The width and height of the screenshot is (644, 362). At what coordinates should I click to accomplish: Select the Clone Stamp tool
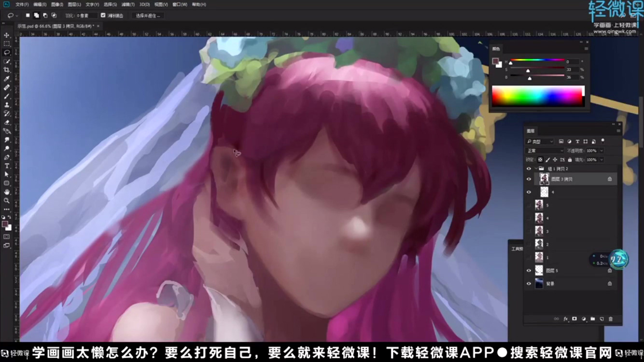7,105
